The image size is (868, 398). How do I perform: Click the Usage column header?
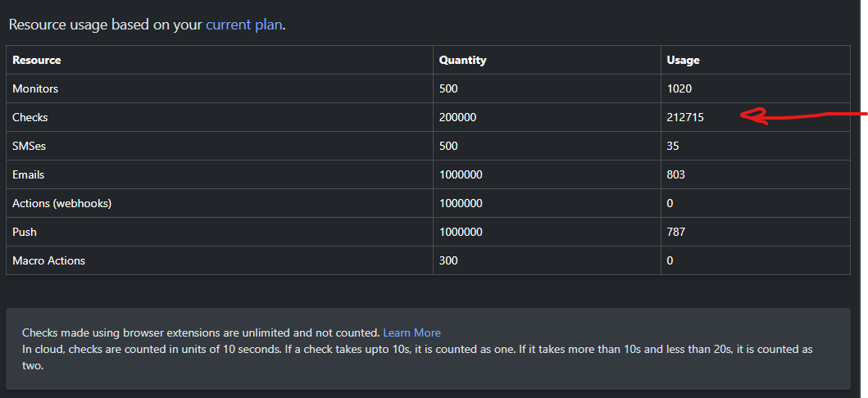(x=683, y=60)
